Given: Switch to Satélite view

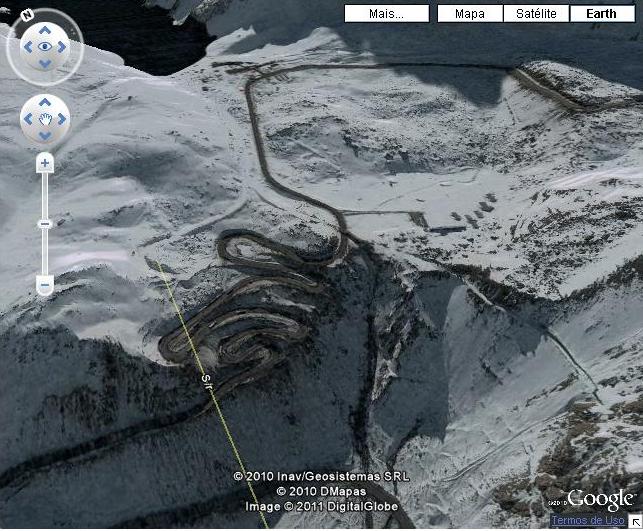Looking at the screenshot, I should click(536, 14).
